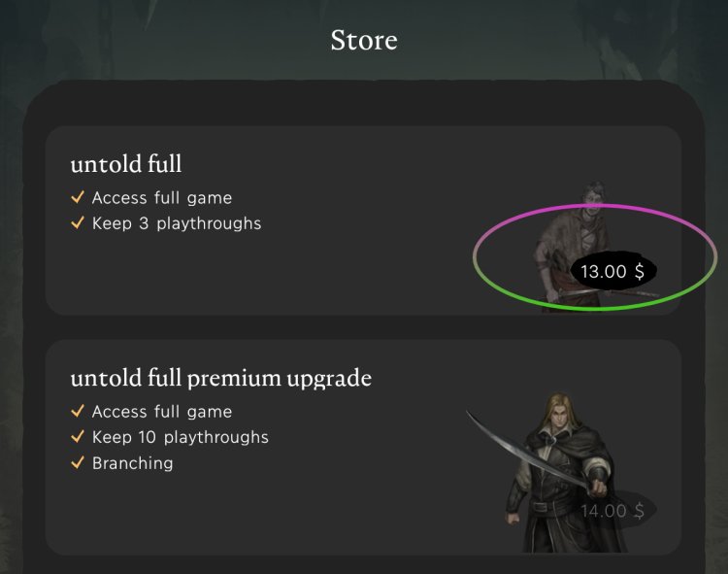Click the curved sword of the blond character
The image size is (728, 574).
pyautogui.click(x=527, y=453)
